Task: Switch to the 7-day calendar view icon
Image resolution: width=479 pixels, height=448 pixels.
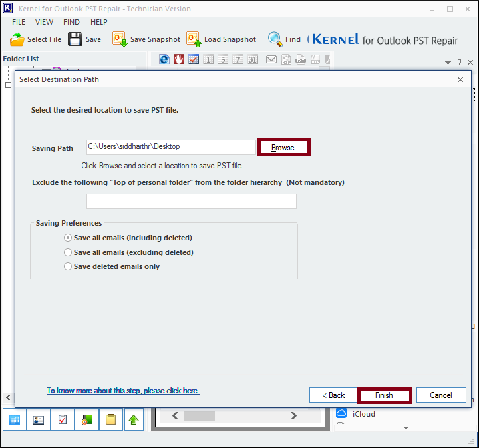Action: pos(238,59)
